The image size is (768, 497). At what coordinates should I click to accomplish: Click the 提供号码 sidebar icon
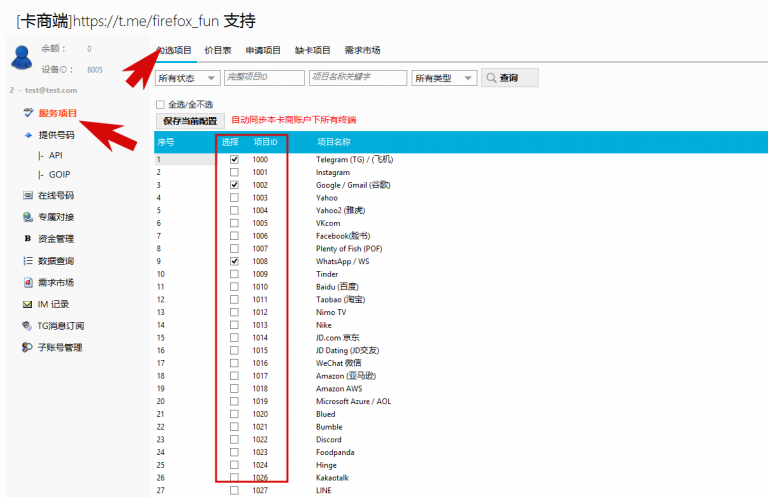[28, 135]
